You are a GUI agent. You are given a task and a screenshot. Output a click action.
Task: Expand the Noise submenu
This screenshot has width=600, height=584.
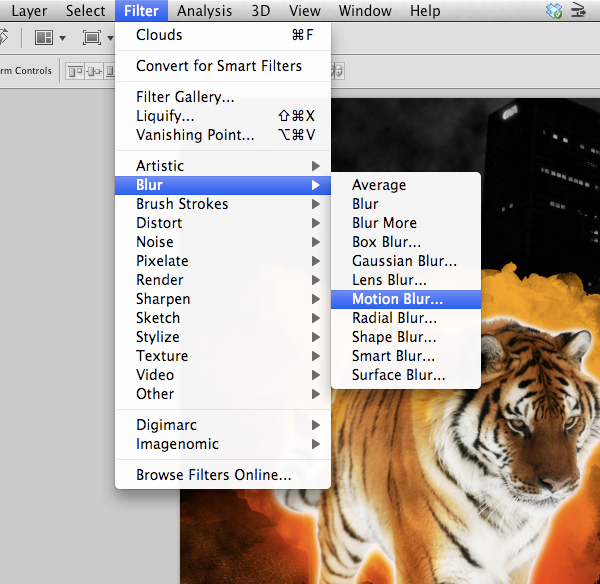coord(223,242)
